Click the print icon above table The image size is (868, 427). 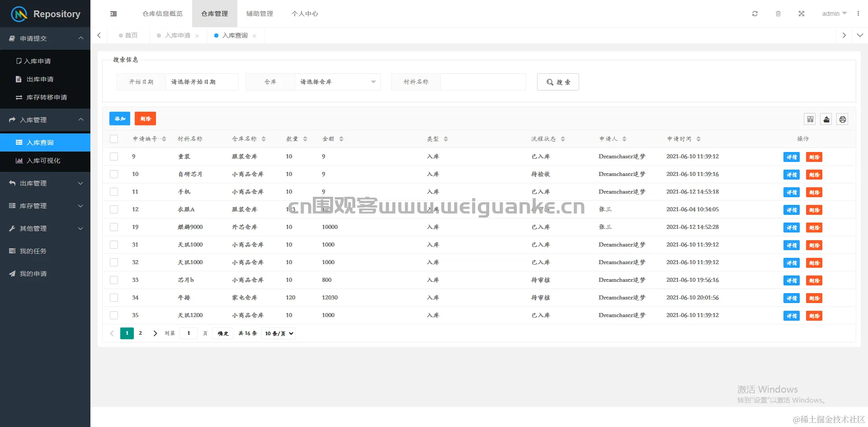click(x=842, y=119)
